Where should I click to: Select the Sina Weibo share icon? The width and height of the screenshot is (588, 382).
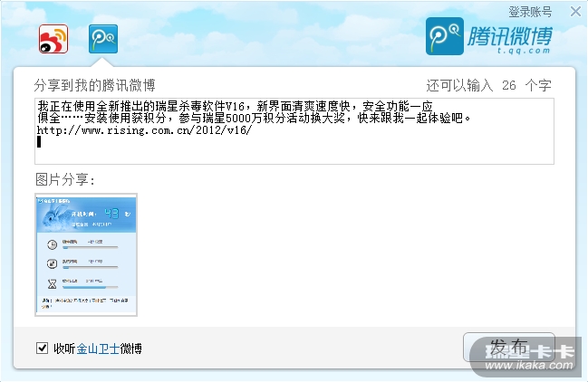click(53, 39)
